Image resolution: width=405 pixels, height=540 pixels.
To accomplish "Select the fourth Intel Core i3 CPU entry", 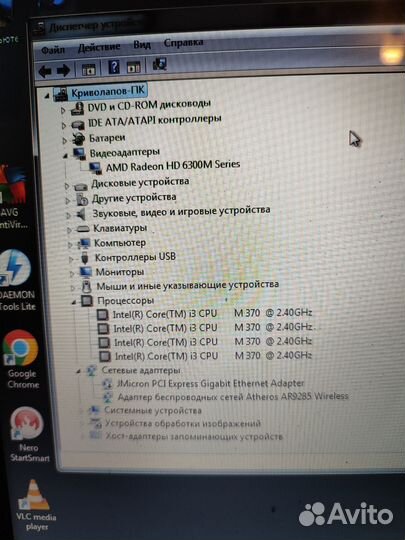I will click(x=213, y=356).
